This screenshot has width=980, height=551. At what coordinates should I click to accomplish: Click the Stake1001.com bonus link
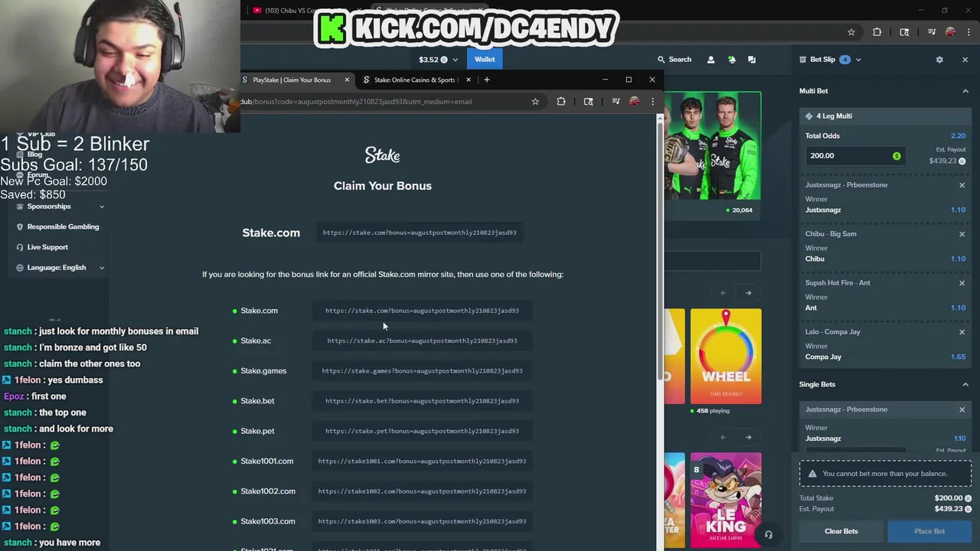pyautogui.click(x=422, y=461)
